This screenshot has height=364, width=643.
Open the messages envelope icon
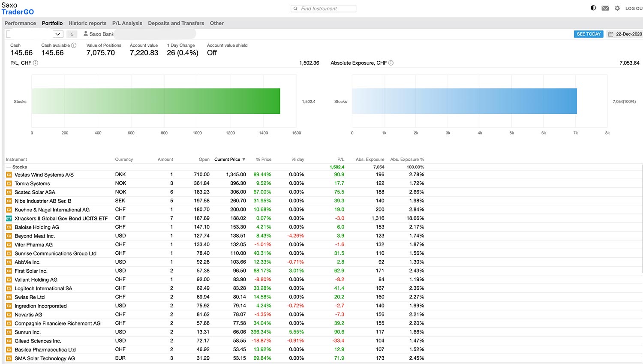pyautogui.click(x=605, y=8)
